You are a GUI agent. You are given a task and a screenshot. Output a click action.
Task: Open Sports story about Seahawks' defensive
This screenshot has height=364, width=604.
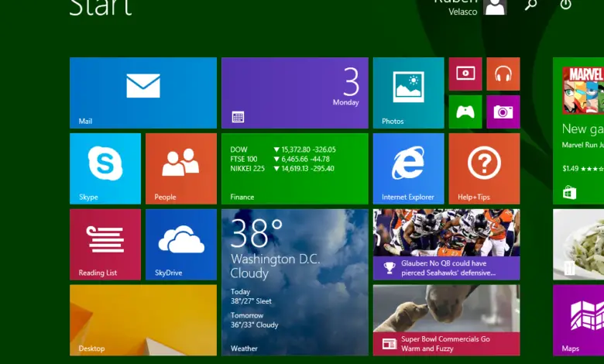447,245
